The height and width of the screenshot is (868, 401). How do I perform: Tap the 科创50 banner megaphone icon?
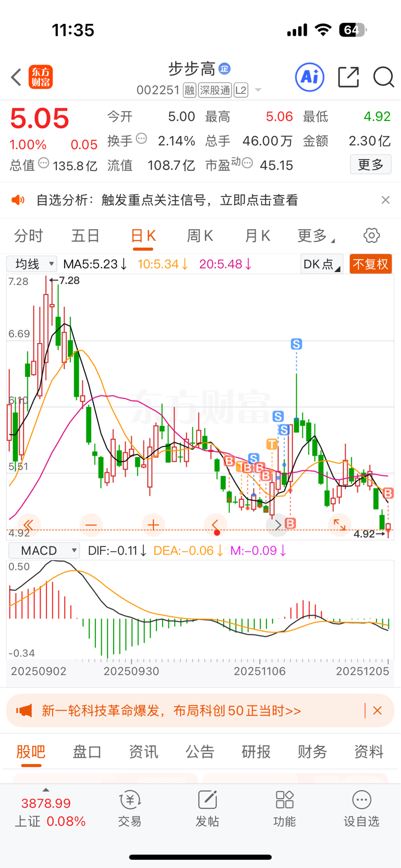tap(24, 711)
